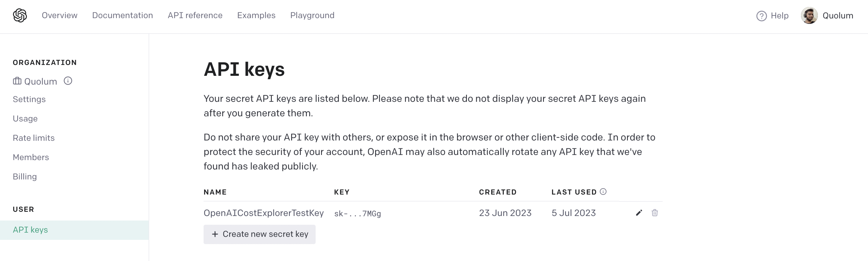Click the CREATED column header
The height and width of the screenshot is (261, 868).
[x=498, y=192]
